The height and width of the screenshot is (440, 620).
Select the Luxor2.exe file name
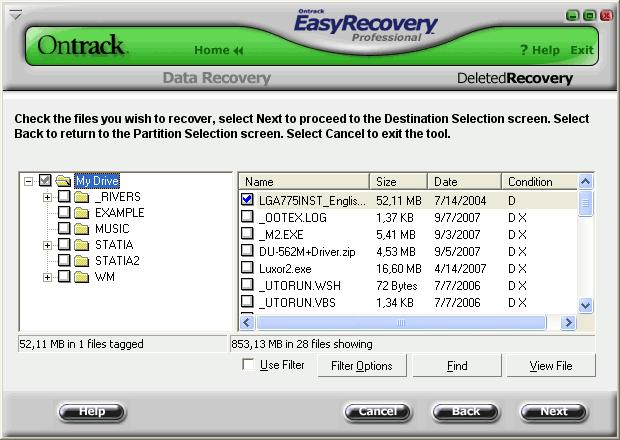[285, 269]
